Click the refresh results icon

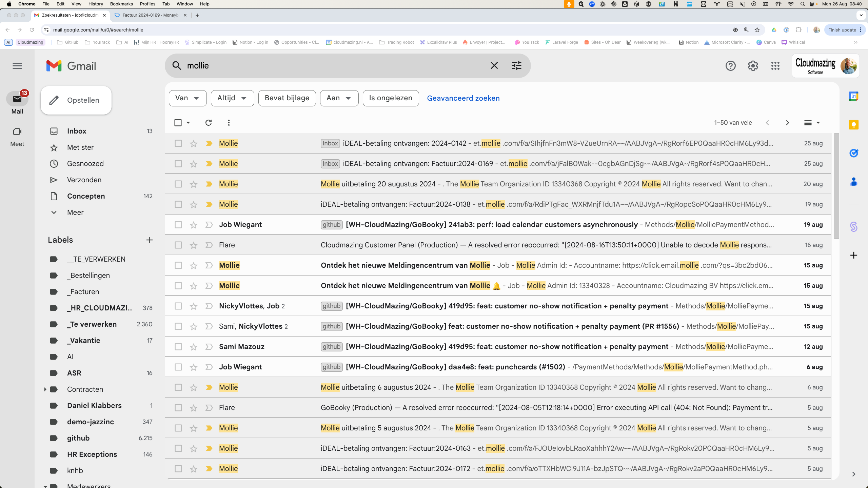pyautogui.click(x=209, y=123)
